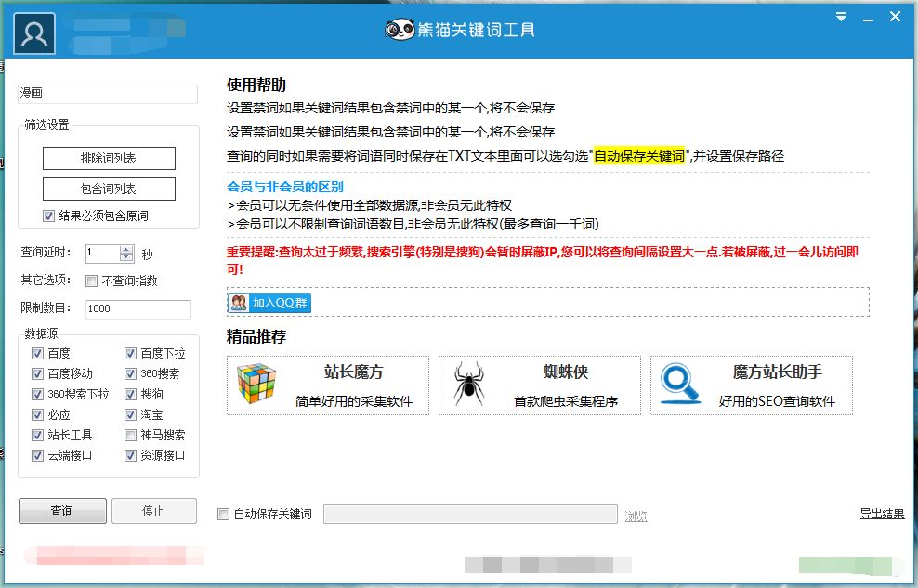
Task: Open the 站长魔方 Rubik's cube icon
Action: [256, 384]
